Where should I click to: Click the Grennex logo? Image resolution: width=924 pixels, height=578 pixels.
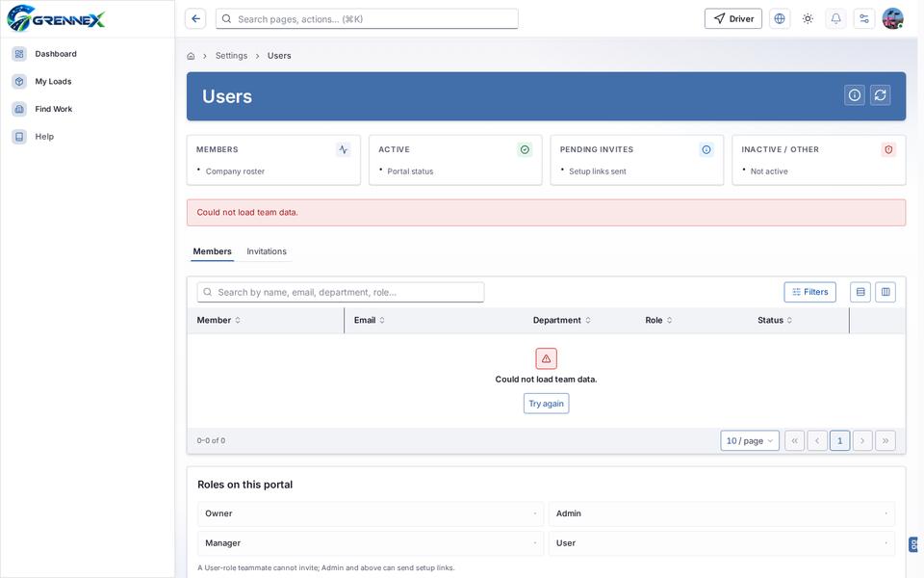click(x=56, y=18)
